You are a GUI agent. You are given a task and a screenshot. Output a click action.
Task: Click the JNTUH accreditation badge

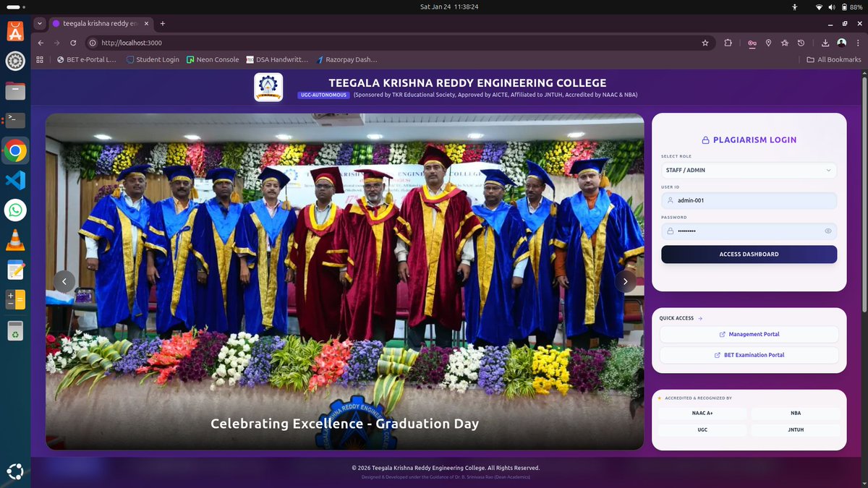(796, 429)
